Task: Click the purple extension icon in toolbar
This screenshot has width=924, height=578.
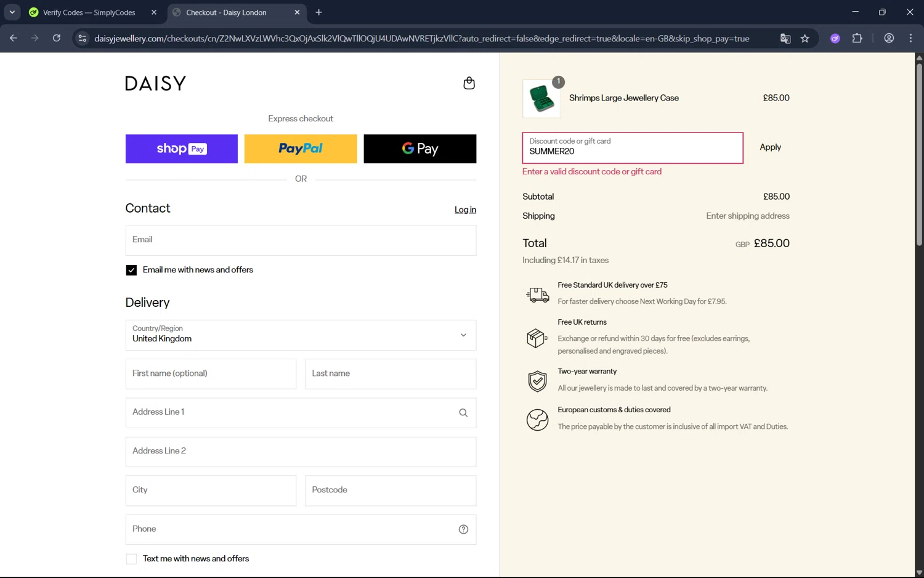Action: (x=835, y=38)
